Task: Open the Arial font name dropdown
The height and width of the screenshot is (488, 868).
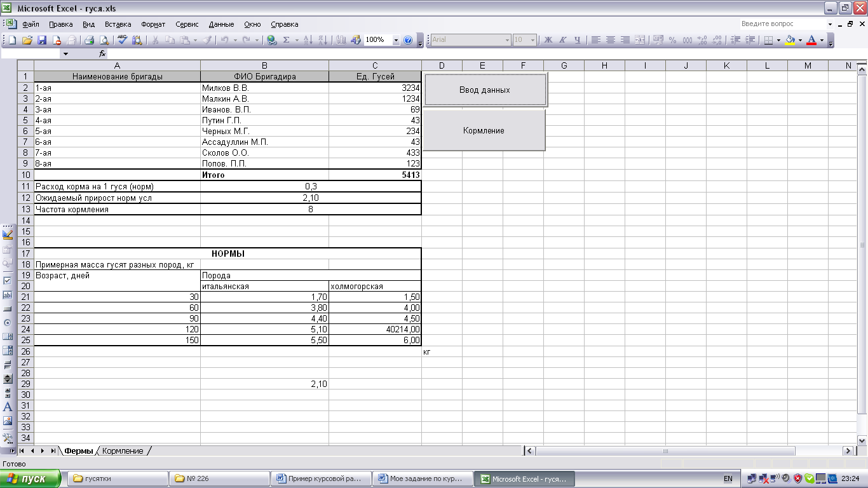Action: 507,40
